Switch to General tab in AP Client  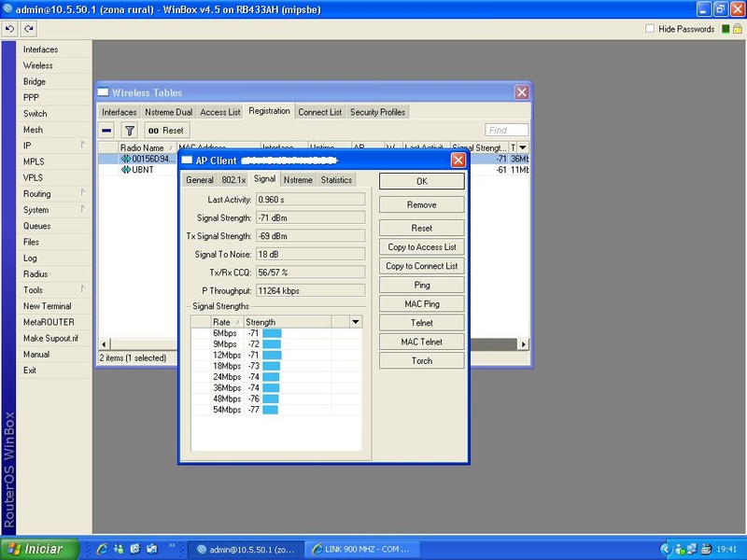tap(200, 180)
